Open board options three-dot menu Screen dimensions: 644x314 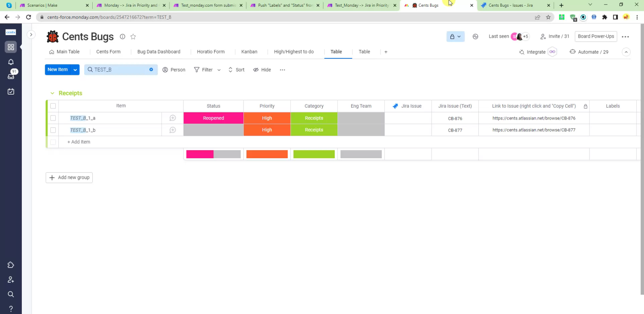pos(625,37)
